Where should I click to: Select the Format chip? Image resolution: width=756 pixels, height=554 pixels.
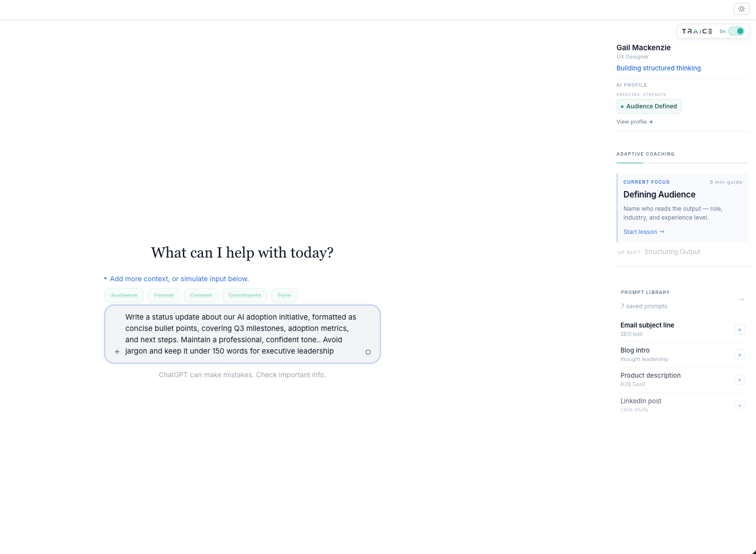164,295
